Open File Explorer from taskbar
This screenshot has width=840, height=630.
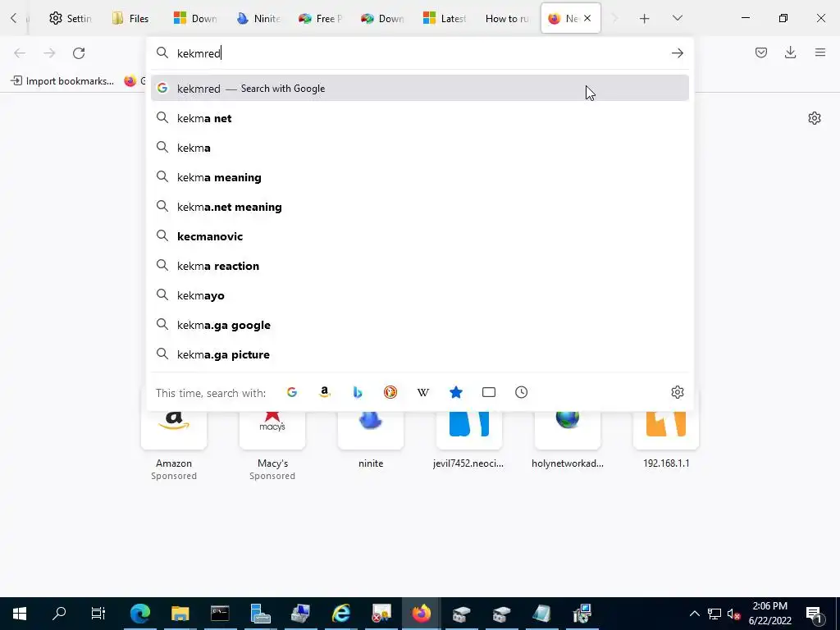coord(180,614)
